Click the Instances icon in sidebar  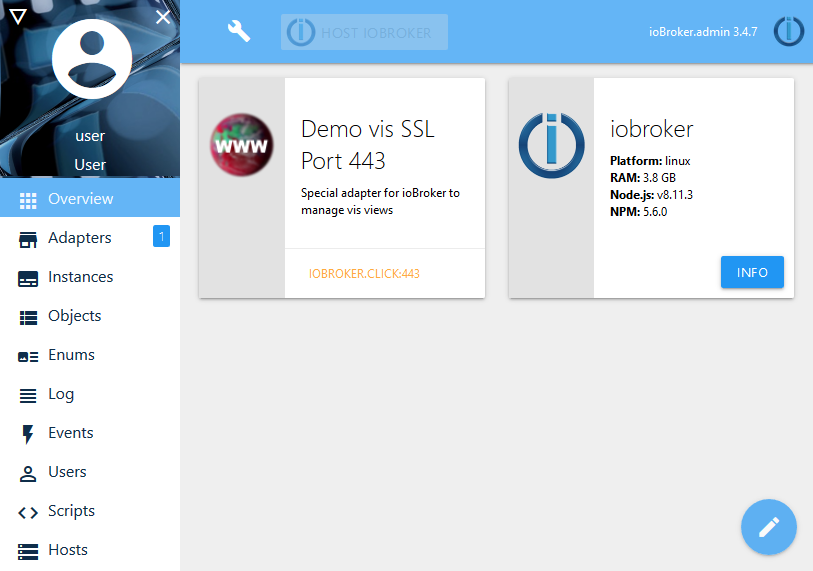[x=28, y=278]
